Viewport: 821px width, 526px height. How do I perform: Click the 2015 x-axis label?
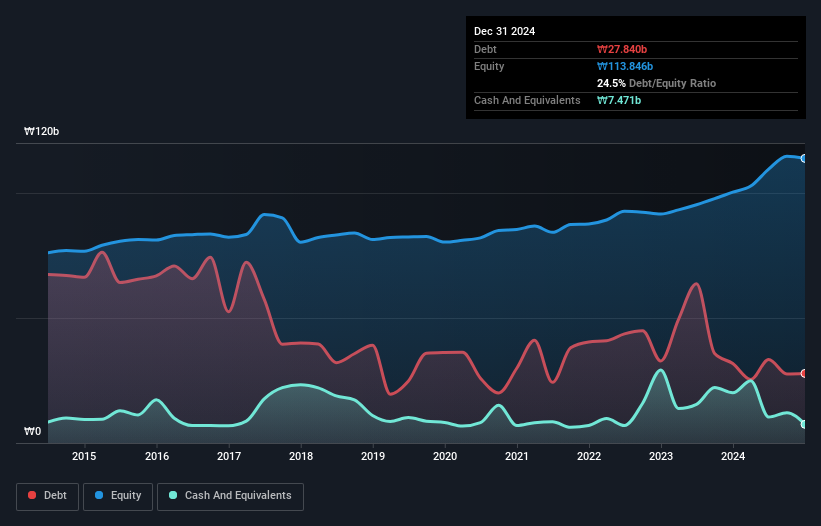pos(84,456)
